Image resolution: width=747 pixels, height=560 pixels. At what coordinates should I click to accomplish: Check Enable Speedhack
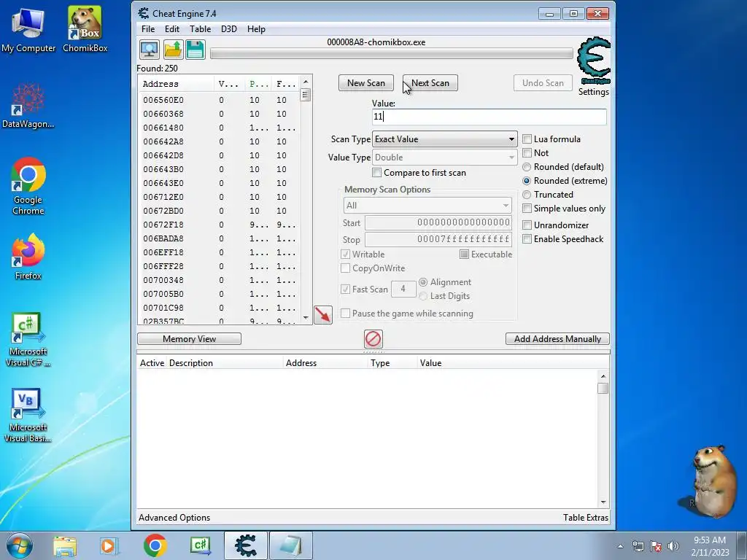(x=527, y=239)
